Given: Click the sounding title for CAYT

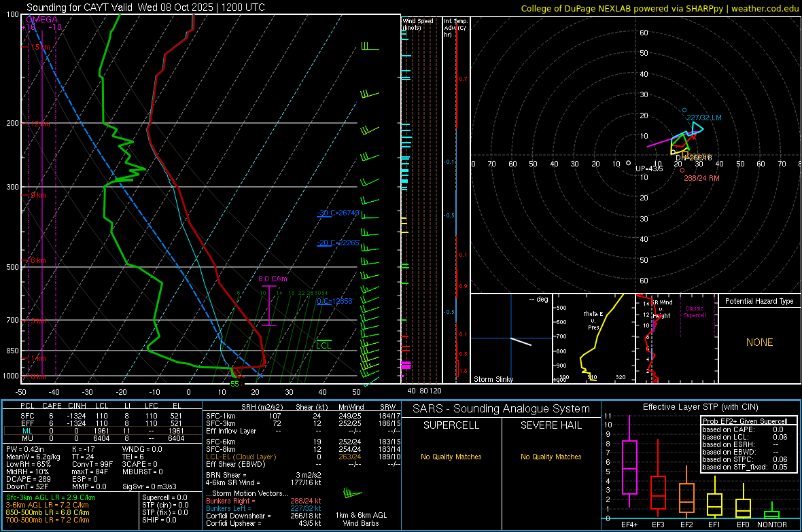Looking at the screenshot, I should coord(145,7).
